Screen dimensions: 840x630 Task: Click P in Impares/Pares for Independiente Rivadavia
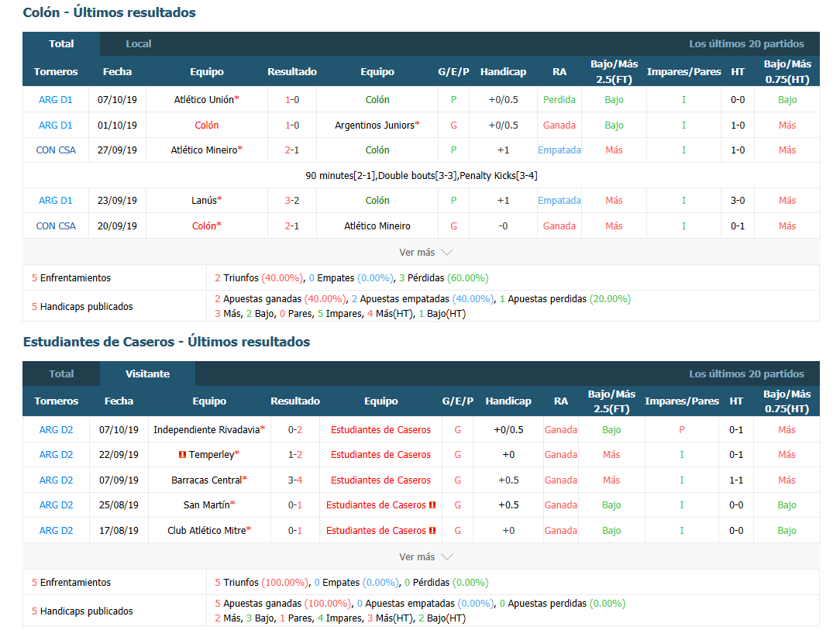[681, 429]
